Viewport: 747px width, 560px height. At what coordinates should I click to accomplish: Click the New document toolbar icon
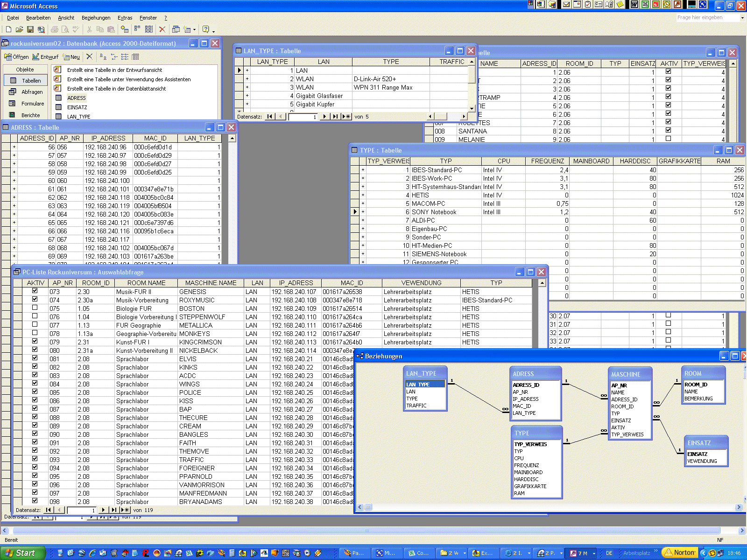8,29
